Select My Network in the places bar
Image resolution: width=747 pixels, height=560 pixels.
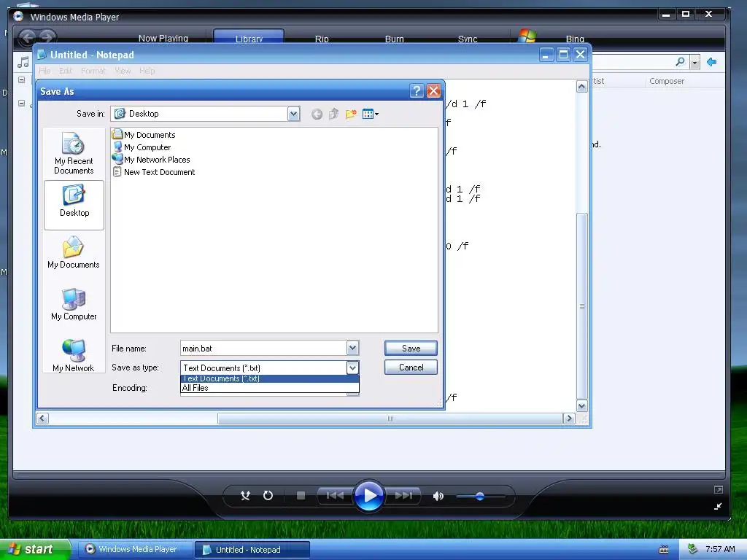74,356
